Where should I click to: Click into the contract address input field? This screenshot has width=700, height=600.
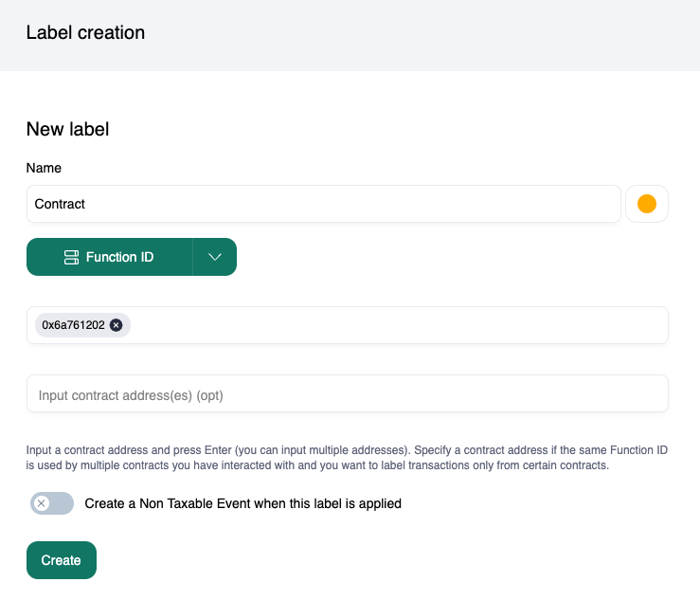point(347,394)
